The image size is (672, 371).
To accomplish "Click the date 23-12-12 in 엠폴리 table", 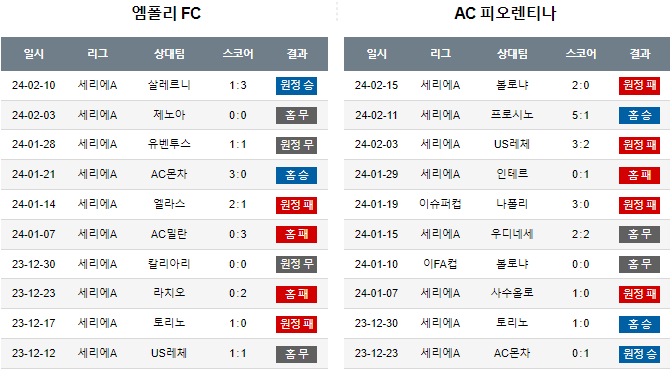I will [33, 353].
